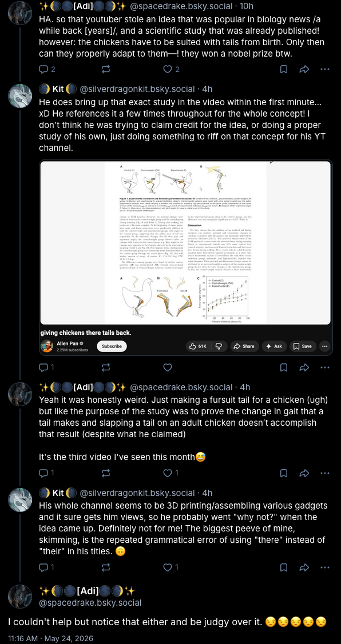This screenshot has width=341, height=644.
Task: Open Kit's avatar on the study post
Action: 20,95
